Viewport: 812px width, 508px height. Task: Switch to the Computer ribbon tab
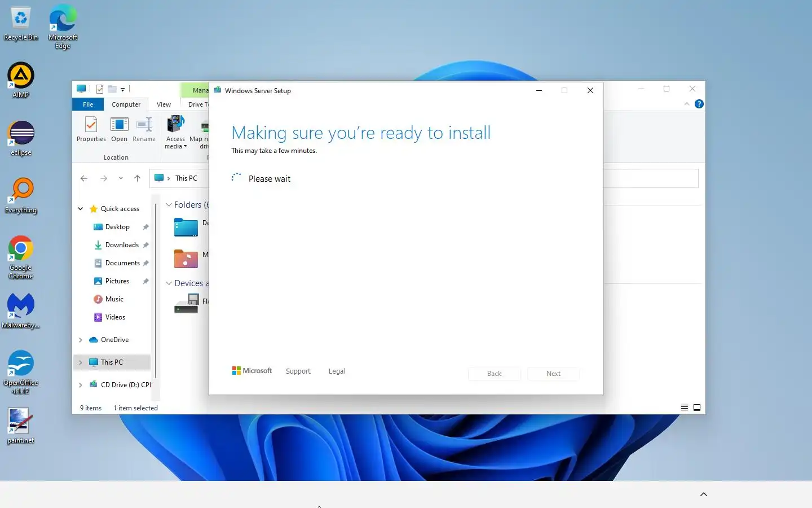pyautogui.click(x=126, y=104)
